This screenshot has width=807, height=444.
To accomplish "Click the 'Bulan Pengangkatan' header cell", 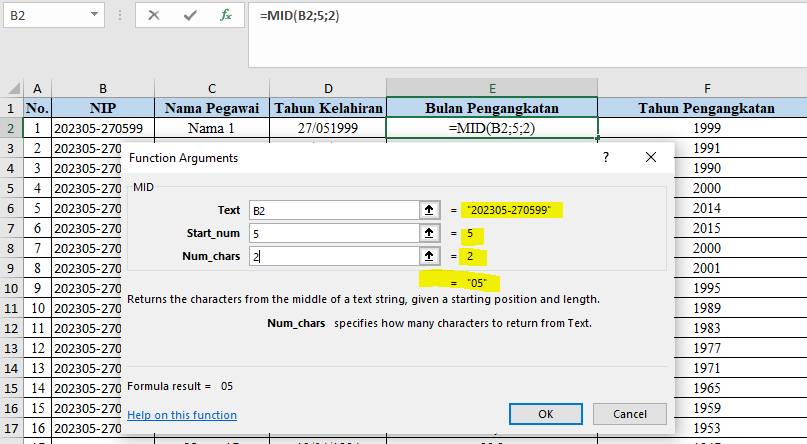I will click(492, 108).
